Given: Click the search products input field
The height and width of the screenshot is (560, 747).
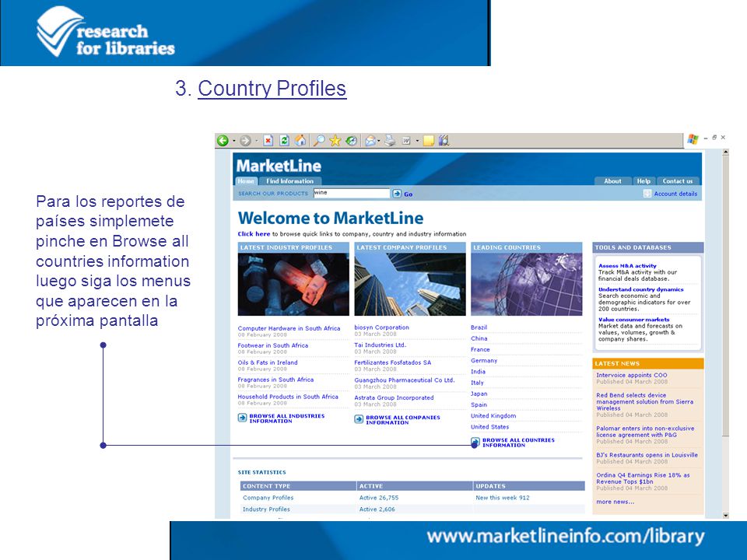Looking at the screenshot, I should [x=351, y=193].
